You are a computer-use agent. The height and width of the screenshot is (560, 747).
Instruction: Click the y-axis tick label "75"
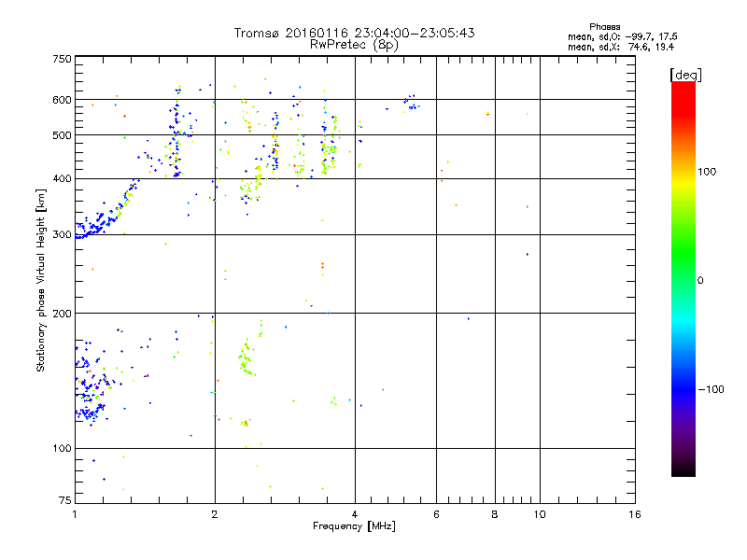coord(65,500)
